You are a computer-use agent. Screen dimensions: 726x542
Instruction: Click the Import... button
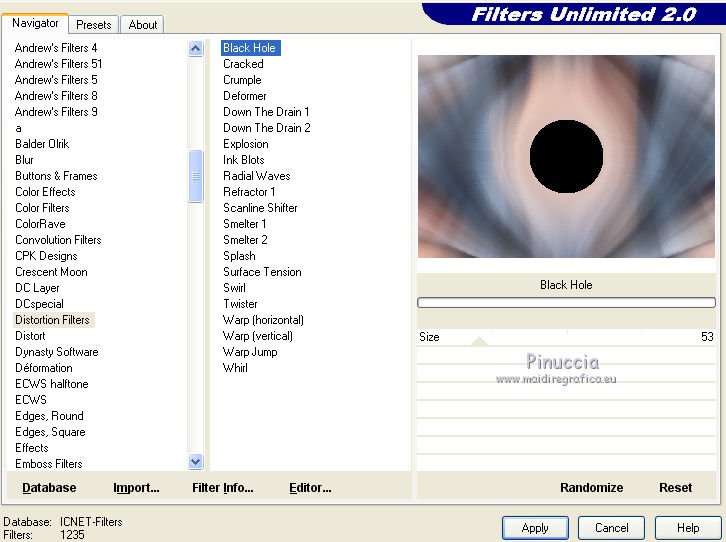[x=136, y=487]
